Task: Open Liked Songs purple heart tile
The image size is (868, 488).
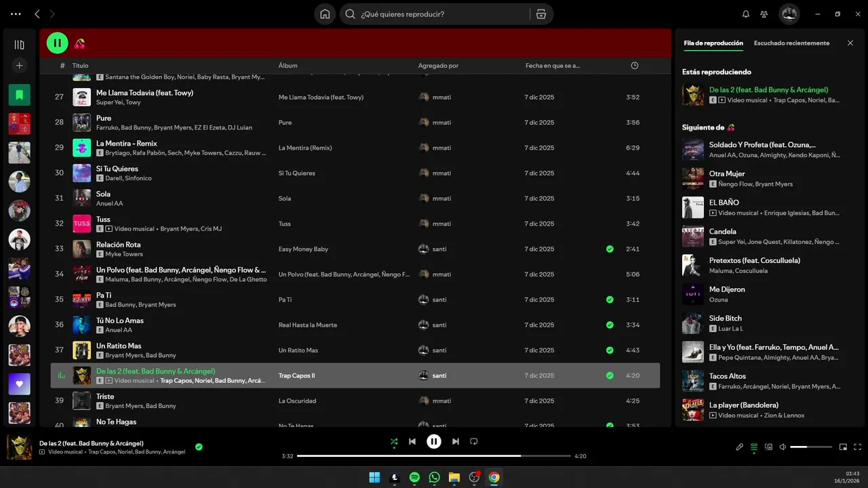Action: point(19,384)
